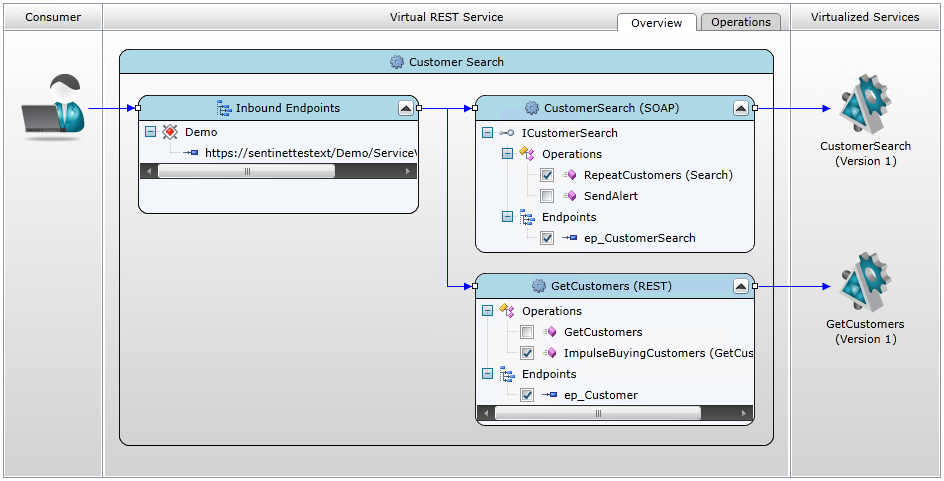Click the CustomerSearch Version 1 service icon
944x481 pixels.
865,105
